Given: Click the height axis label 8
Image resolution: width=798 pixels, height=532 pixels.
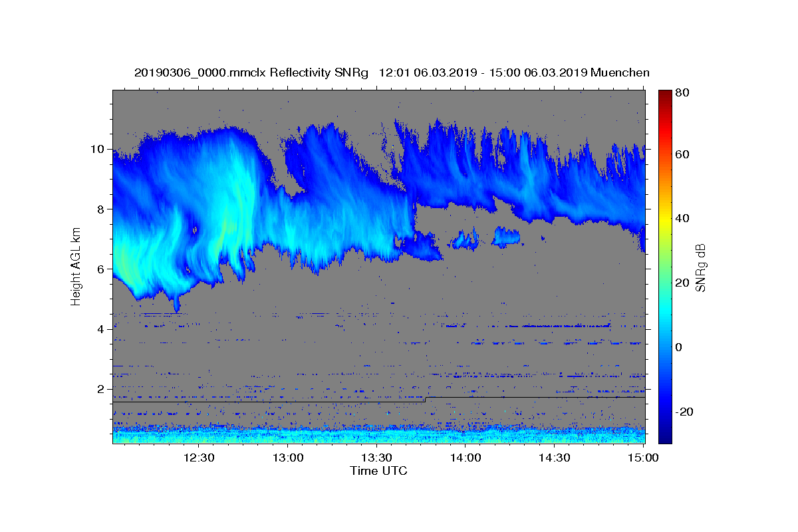Looking at the screenshot, I should click(x=102, y=209).
